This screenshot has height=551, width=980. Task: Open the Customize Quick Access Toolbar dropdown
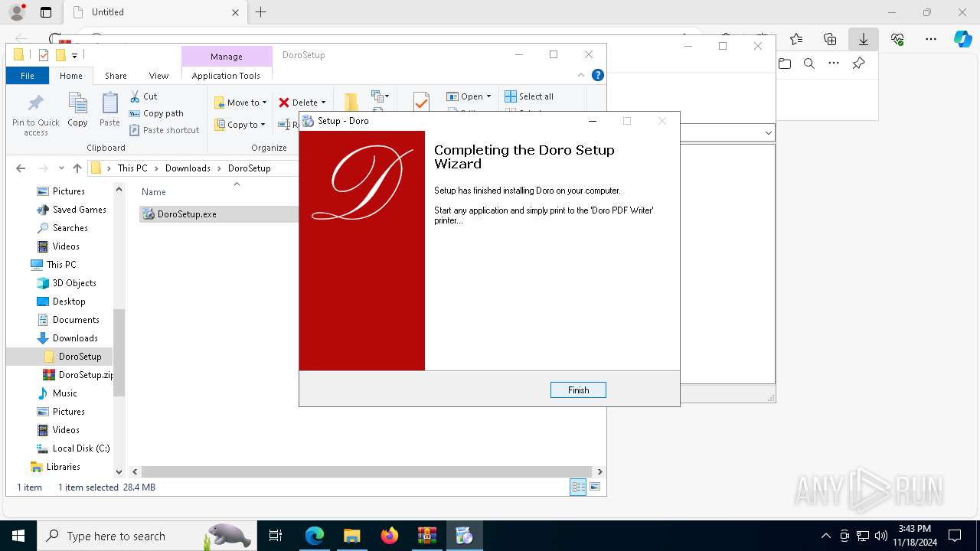(x=74, y=55)
